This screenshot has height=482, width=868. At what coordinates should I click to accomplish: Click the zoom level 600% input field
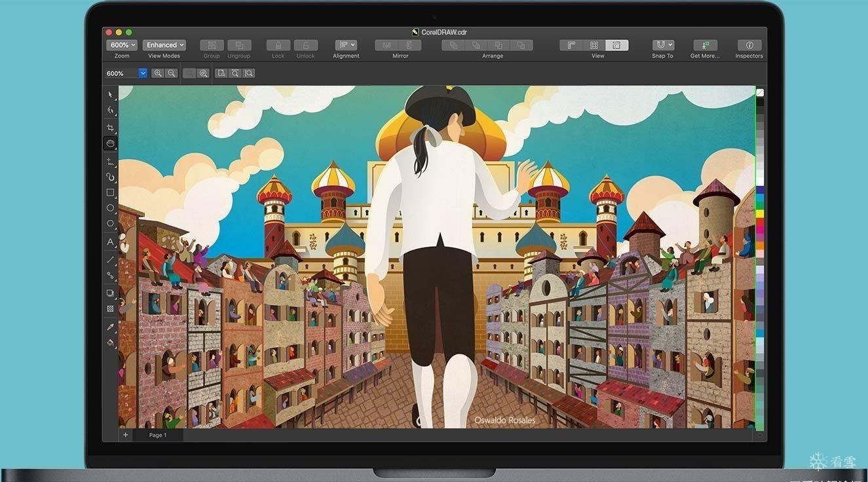(122, 73)
